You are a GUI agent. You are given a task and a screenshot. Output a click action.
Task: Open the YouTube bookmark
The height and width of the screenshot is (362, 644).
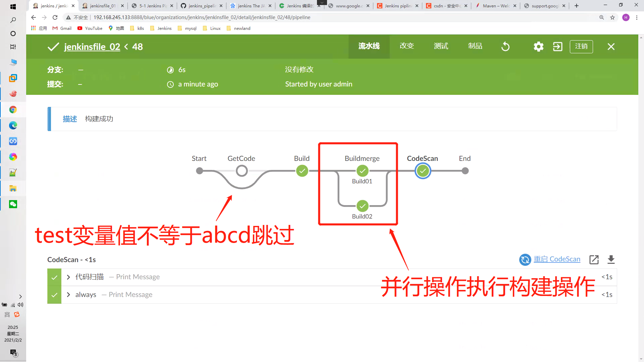90,28
